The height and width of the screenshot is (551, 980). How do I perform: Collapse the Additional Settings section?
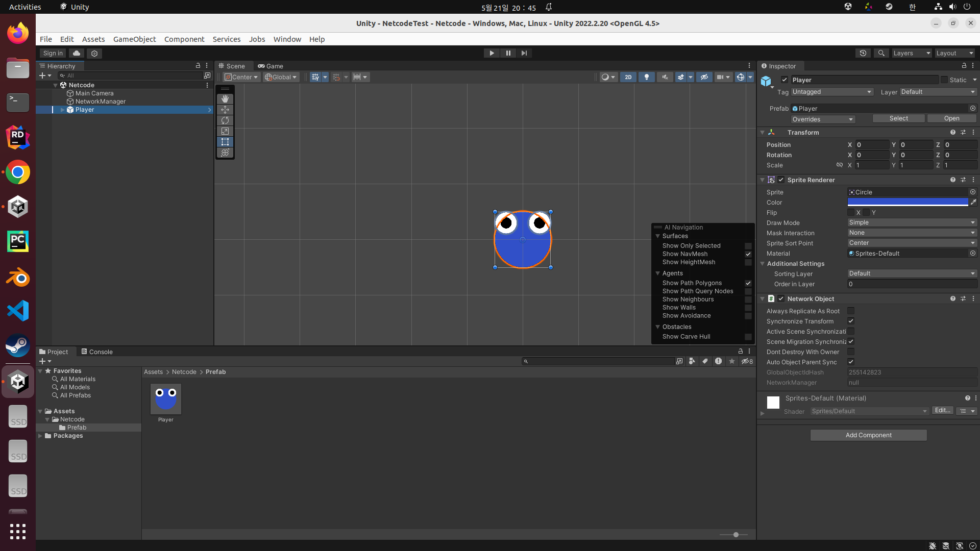763,264
